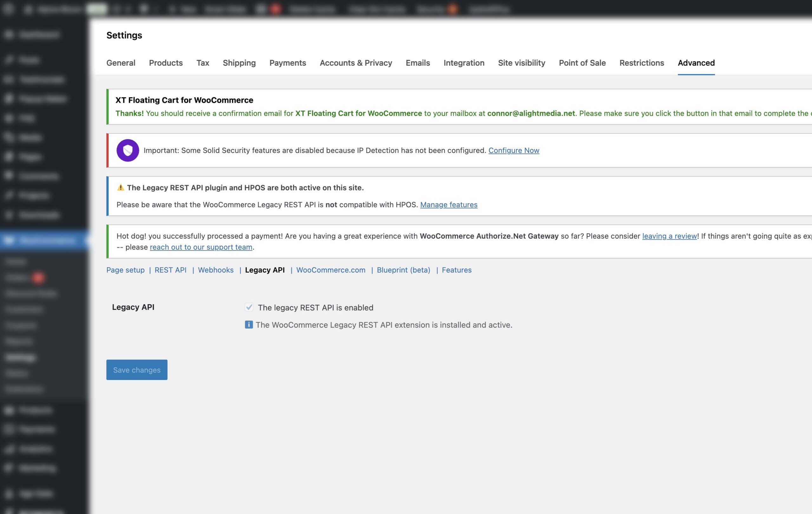Open the Integration tab
The image size is (812, 514).
pos(464,63)
